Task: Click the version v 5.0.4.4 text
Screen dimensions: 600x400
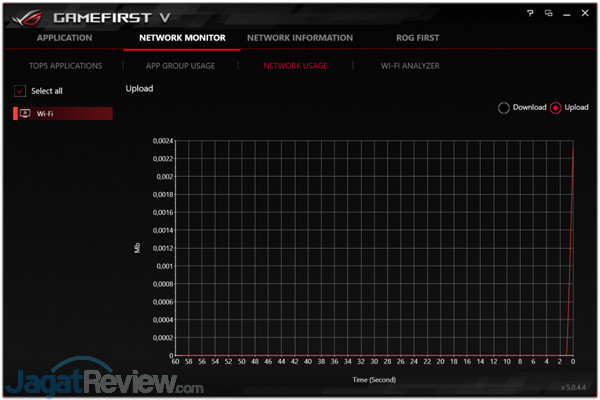Action: [x=573, y=387]
